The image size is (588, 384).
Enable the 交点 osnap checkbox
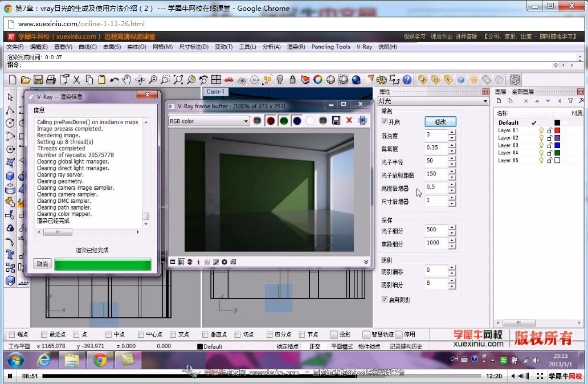pos(173,334)
